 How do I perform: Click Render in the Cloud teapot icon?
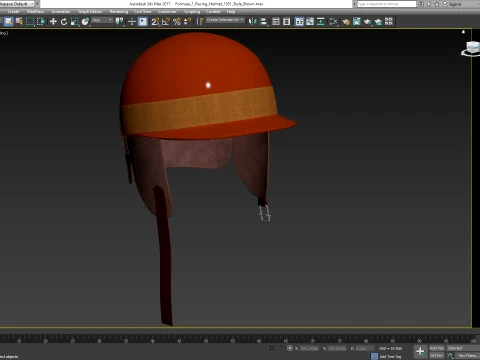(x=378, y=22)
